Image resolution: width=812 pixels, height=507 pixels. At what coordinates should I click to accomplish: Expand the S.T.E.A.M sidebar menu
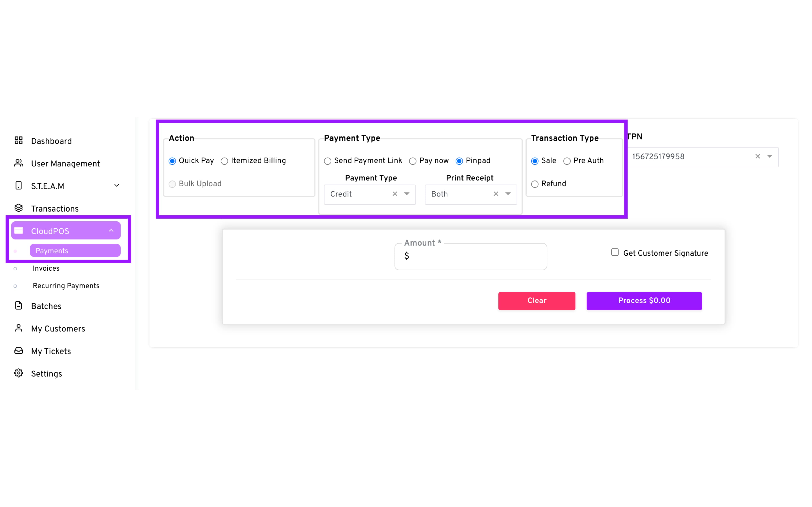117,185
